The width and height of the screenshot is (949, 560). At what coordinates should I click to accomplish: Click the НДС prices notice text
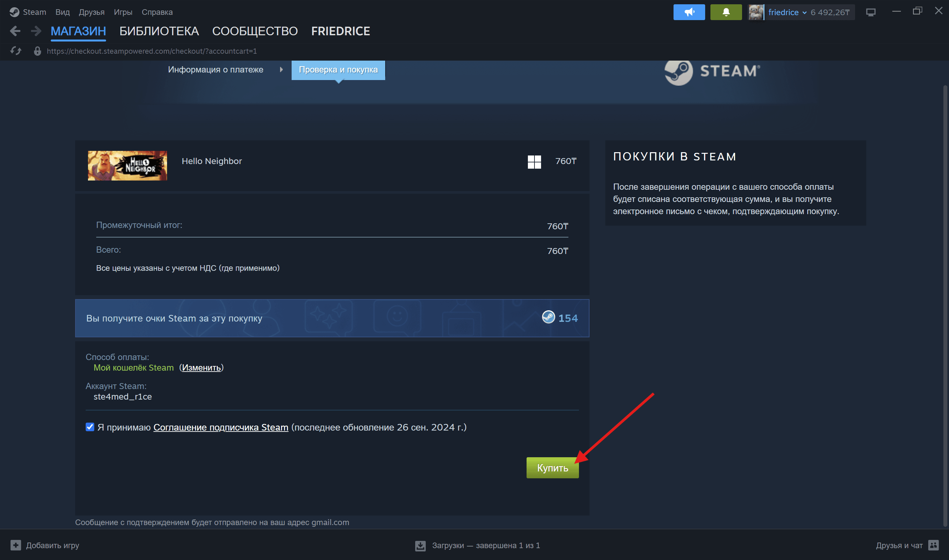point(187,268)
